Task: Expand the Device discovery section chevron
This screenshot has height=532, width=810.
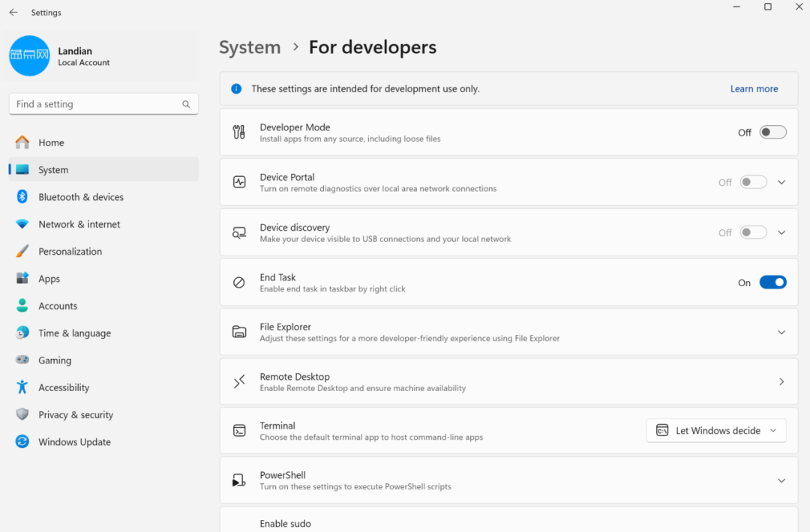Action: coord(781,233)
